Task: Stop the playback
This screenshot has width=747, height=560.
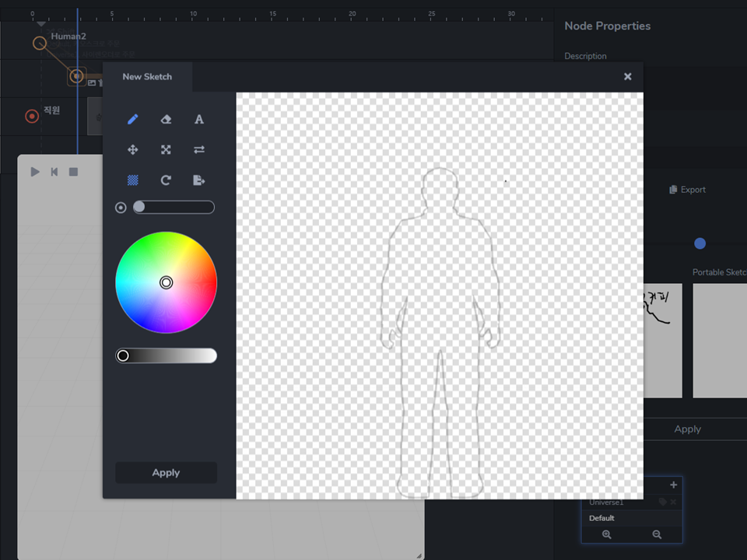Action: pyautogui.click(x=73, y=172)
